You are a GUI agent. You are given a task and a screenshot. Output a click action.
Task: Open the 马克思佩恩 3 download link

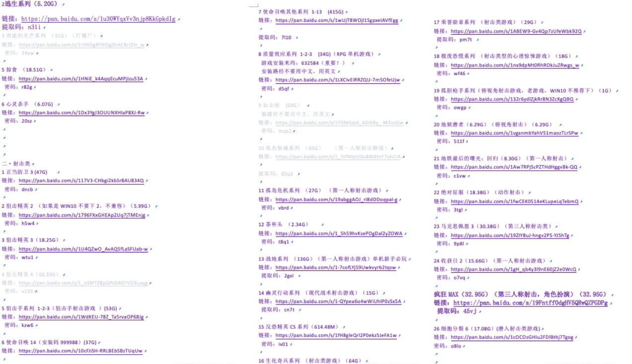[x=510, y=236]
